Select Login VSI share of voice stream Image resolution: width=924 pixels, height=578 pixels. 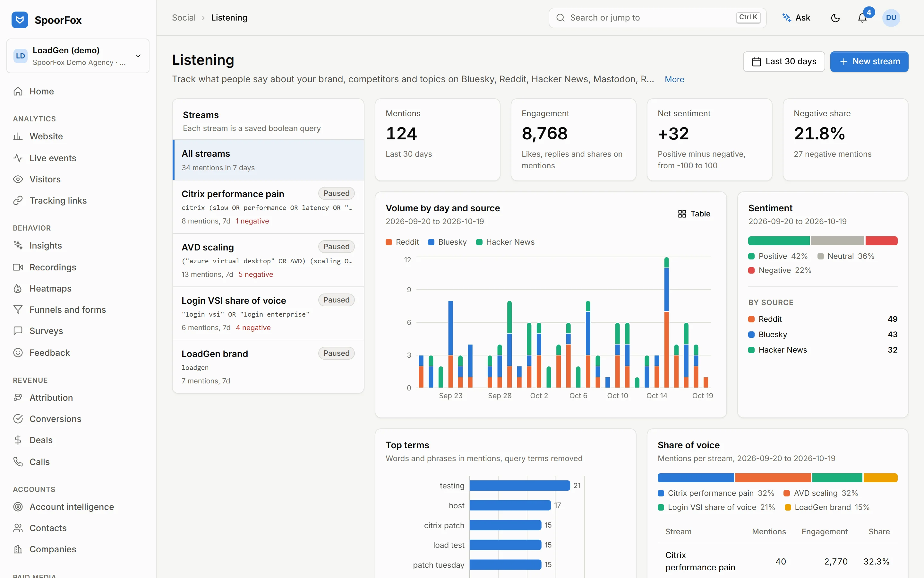click(x=268, y=313)
